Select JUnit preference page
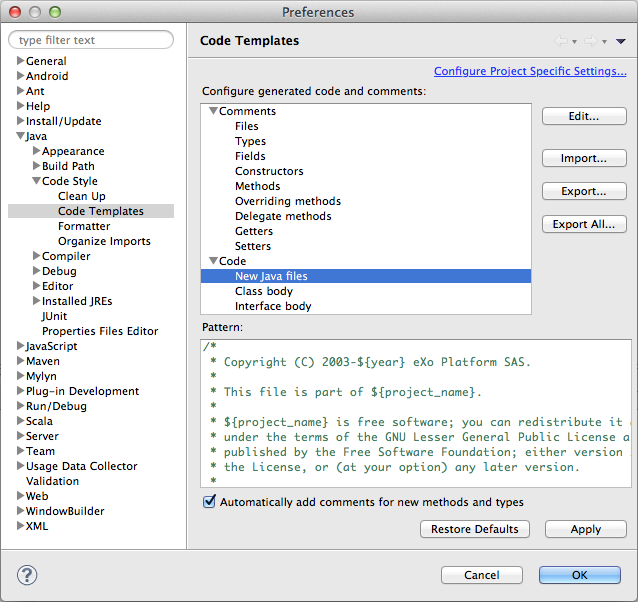The image size is (638, 602). [55, 316]
